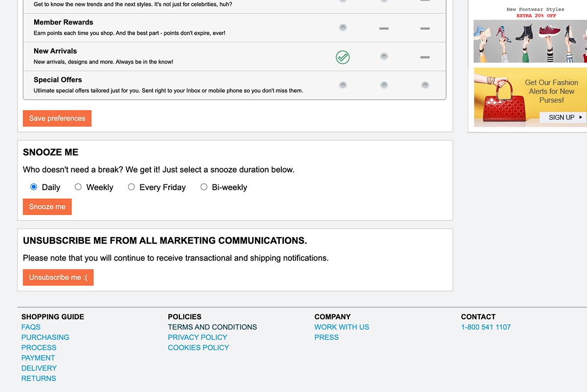Click SIGN UP on the purse banner
Screen dimensions: 587x392
[563, 117]
